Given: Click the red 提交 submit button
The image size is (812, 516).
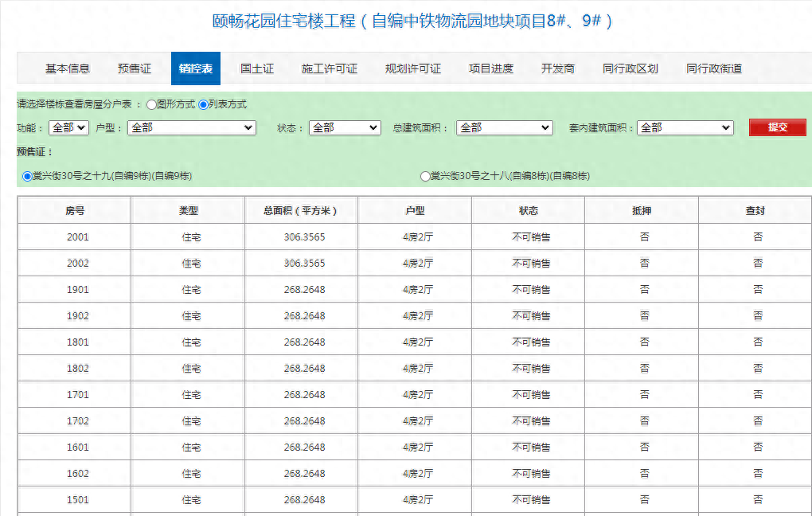Looking at the screenshot, I should (x=776, y=127).
